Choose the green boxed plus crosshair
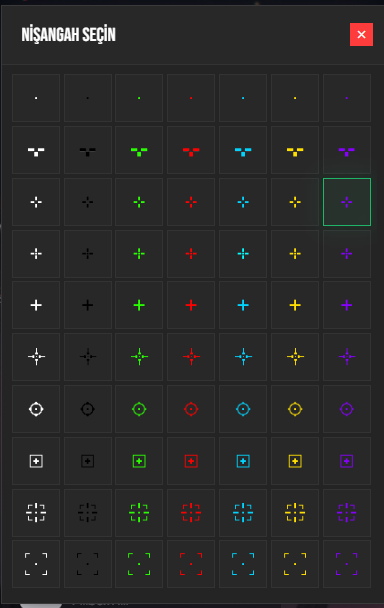The height and width of the screenshot is (608, 384). click(139, 461)
